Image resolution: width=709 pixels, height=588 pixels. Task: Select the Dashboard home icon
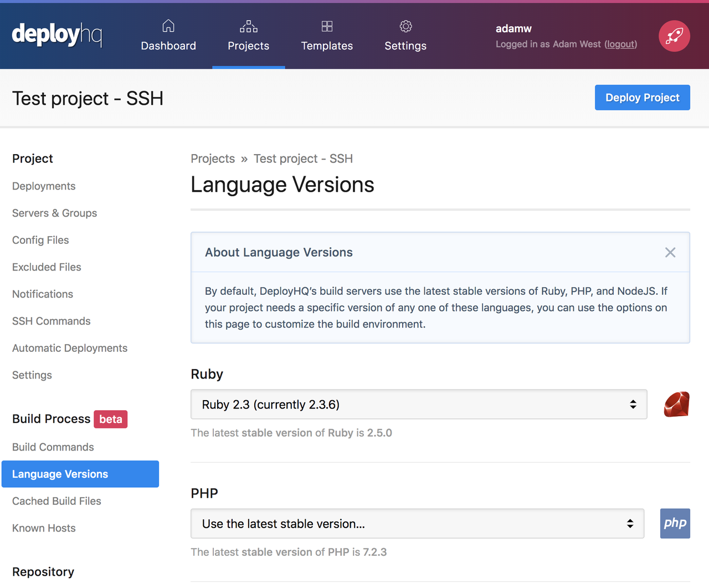coord(168,26)
